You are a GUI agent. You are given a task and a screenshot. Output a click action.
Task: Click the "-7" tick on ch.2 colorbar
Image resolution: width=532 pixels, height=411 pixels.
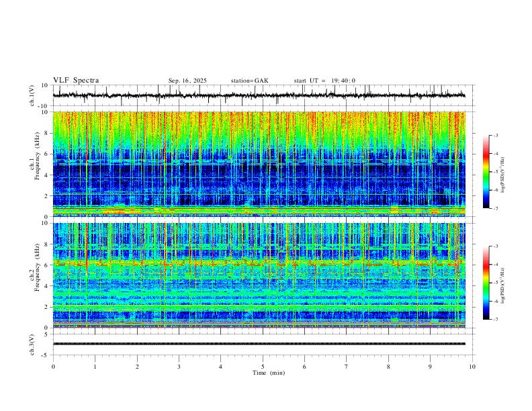pyautogui.click(x=496, y=320)
